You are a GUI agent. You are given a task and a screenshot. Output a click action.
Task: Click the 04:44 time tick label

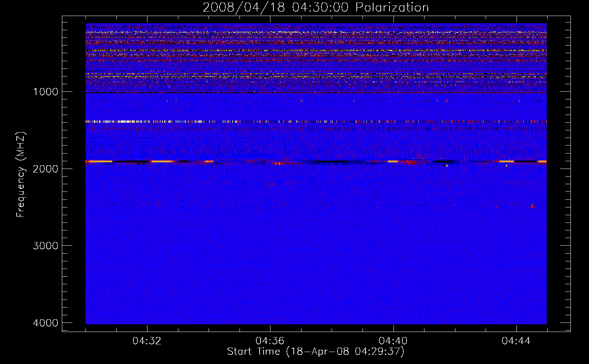(516, 341)
